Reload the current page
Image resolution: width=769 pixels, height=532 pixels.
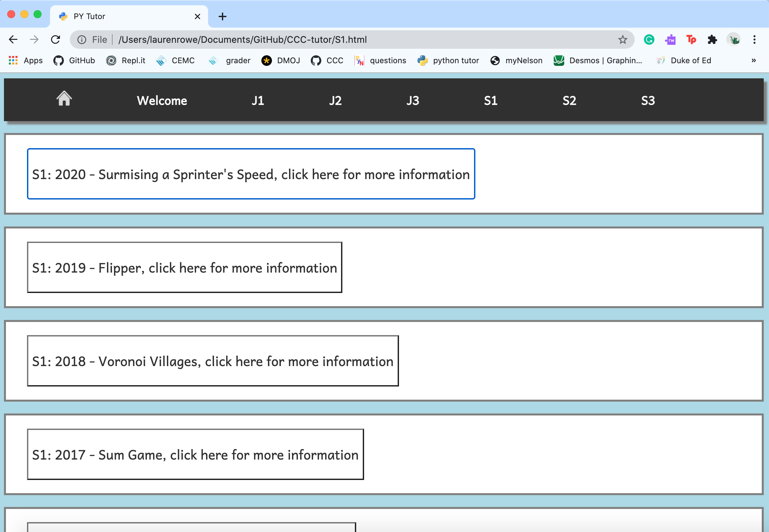pos(55,40)
